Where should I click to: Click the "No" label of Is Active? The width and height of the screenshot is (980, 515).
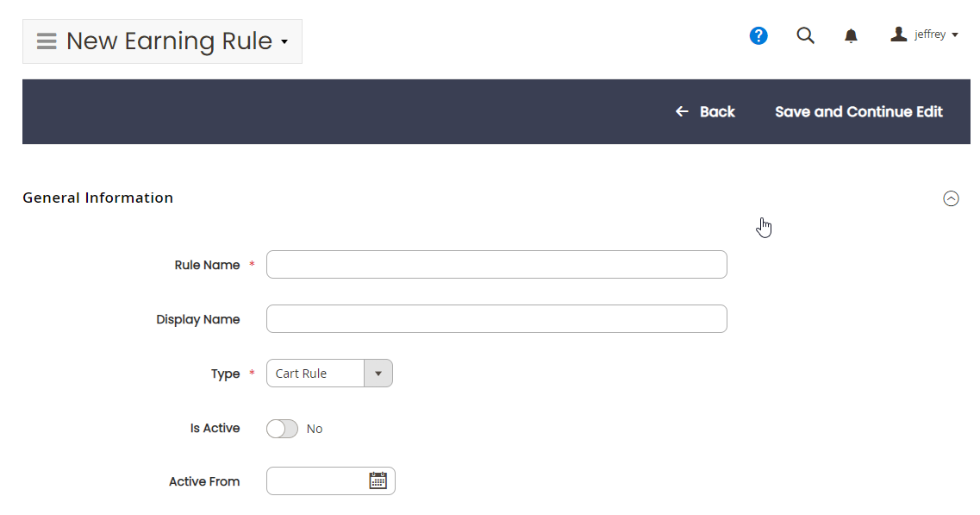[x=315, y=429]
